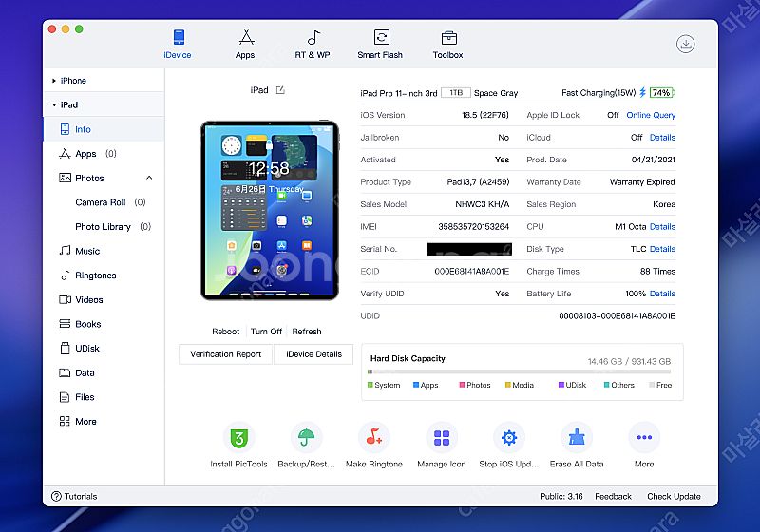Click the Photos pink legend swatch
Image resolution: width=760 pixels, height=532 pixels.
tap(462, 385)
